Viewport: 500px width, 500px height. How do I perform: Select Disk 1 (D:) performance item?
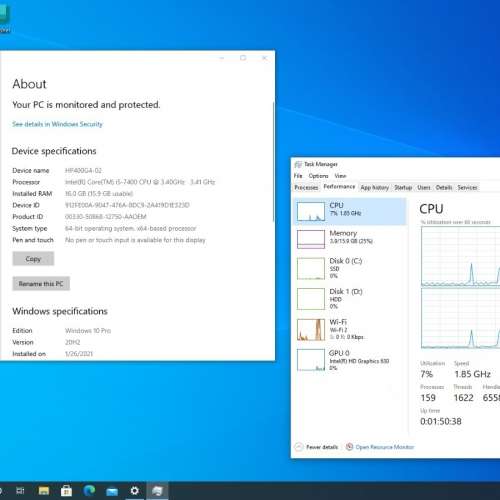(350, 299)
